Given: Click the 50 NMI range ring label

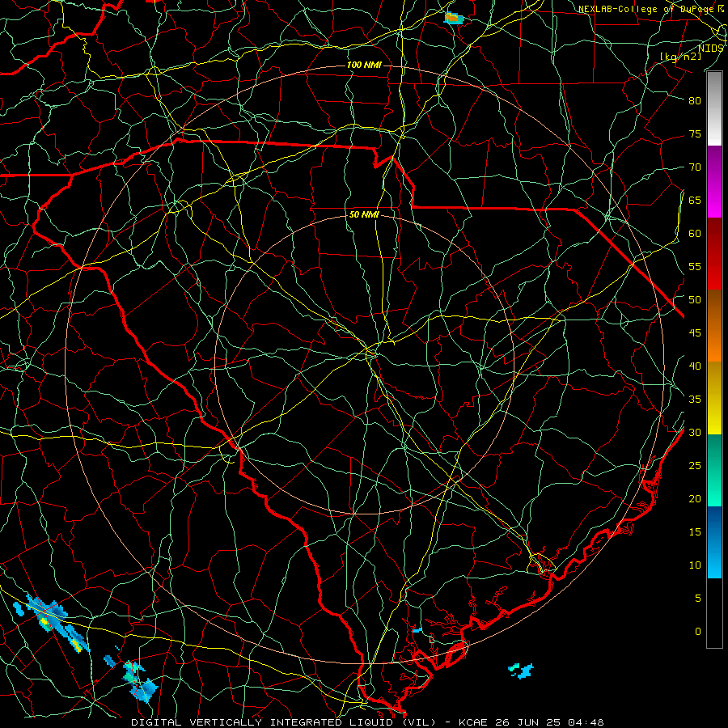Looking at the screenshot, I should pos(364,214).
